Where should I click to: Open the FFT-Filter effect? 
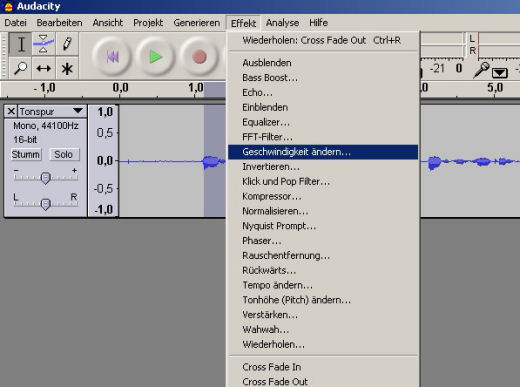pyautogui.click(x=323, y=137)
